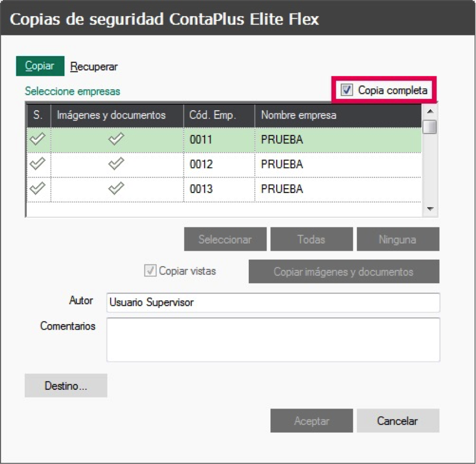Toggle Copiar vistas checkbox
Screen dimensions: 476x464
(150, 270)
